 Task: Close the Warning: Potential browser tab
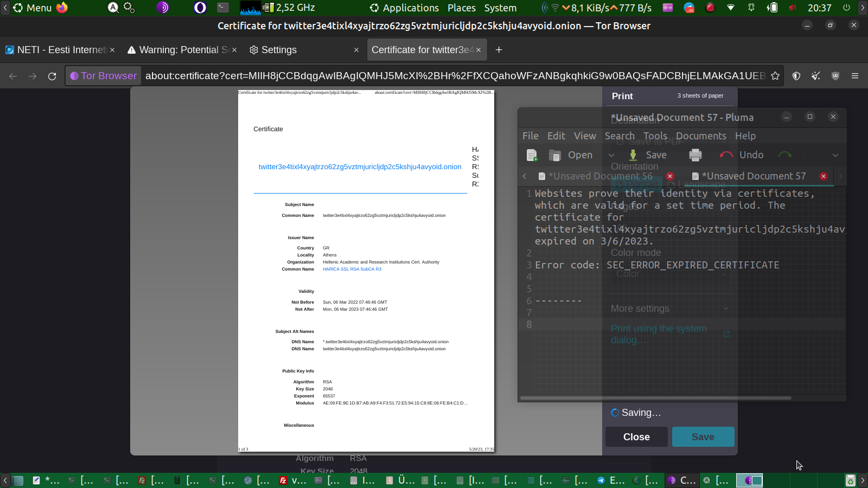234,50
